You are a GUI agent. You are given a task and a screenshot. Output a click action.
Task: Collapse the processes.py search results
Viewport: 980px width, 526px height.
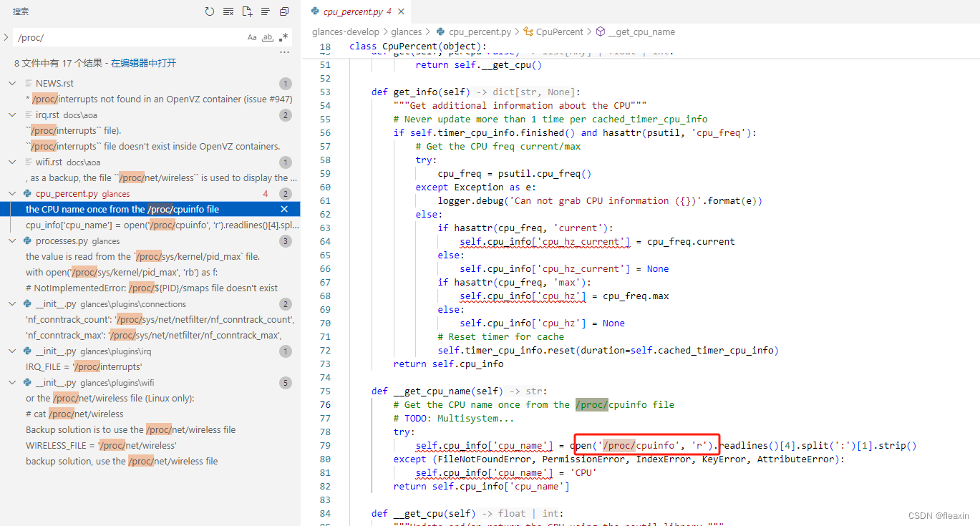(11, 240)
